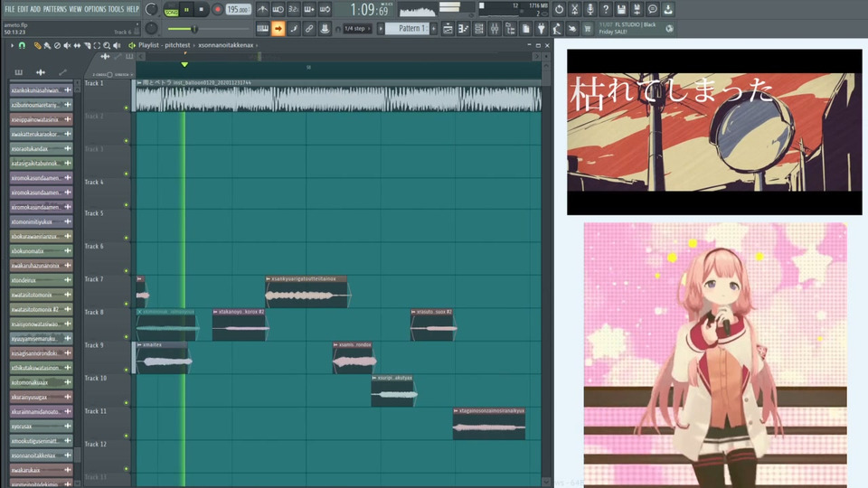Open the Playlist view icon

(x=448, y=28)
